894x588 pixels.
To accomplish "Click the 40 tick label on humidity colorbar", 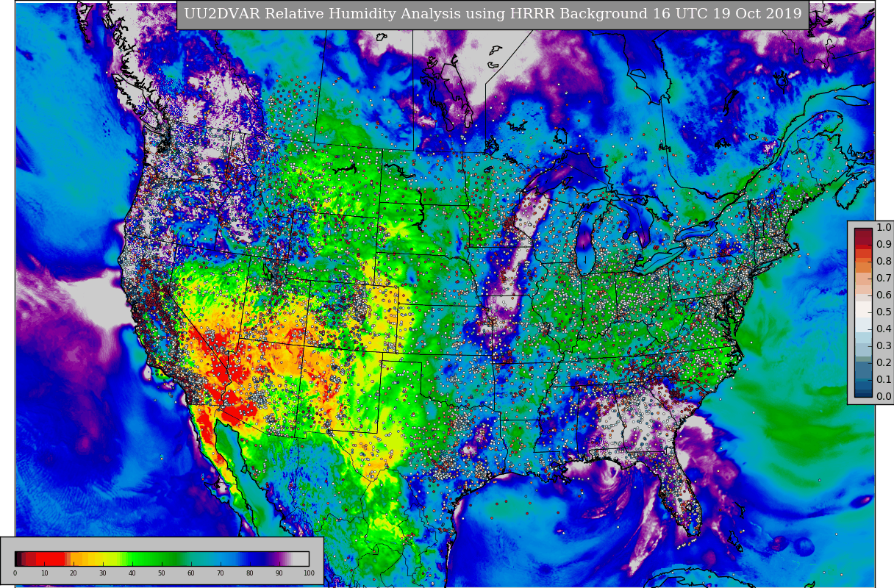I will pyautogui.click(x=132, y=573).
